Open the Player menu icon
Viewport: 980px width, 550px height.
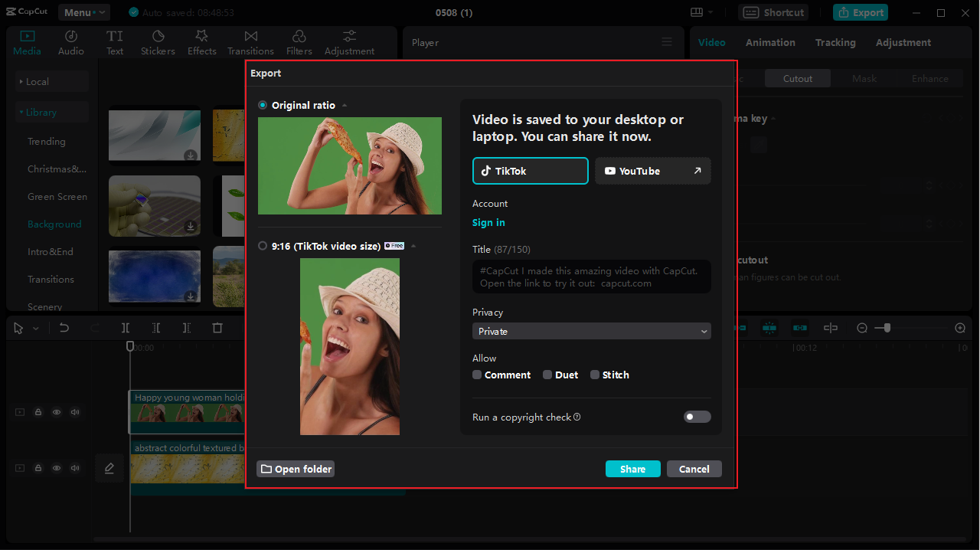[x=667, y=42]
